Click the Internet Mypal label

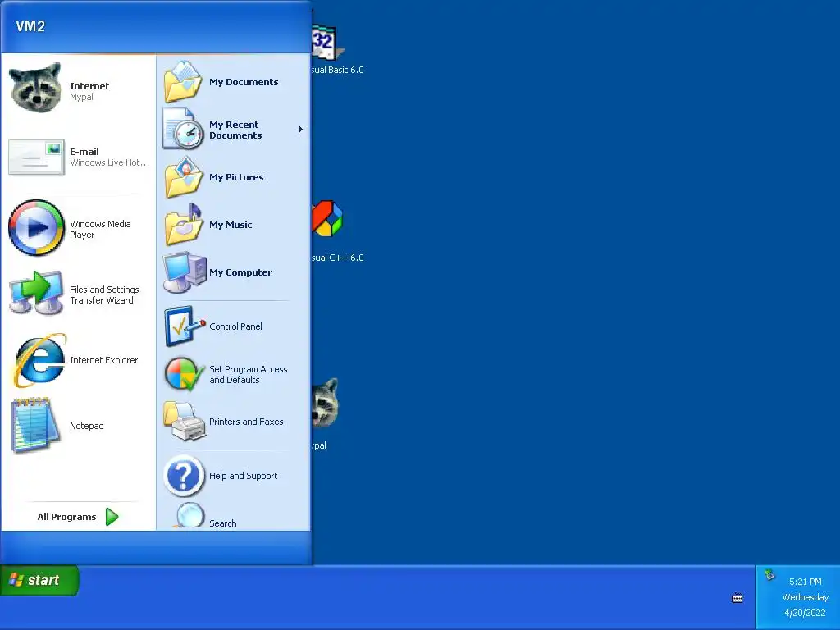(x=89, y=91)
